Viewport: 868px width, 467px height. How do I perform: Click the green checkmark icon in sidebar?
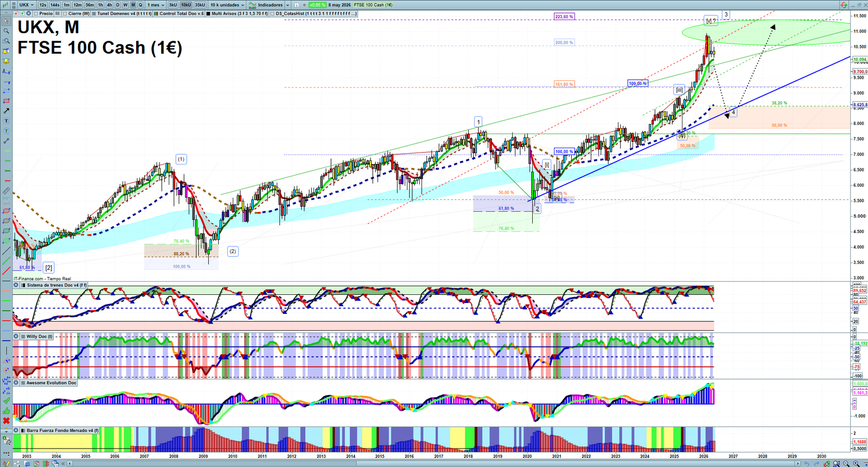click(6, 401)
